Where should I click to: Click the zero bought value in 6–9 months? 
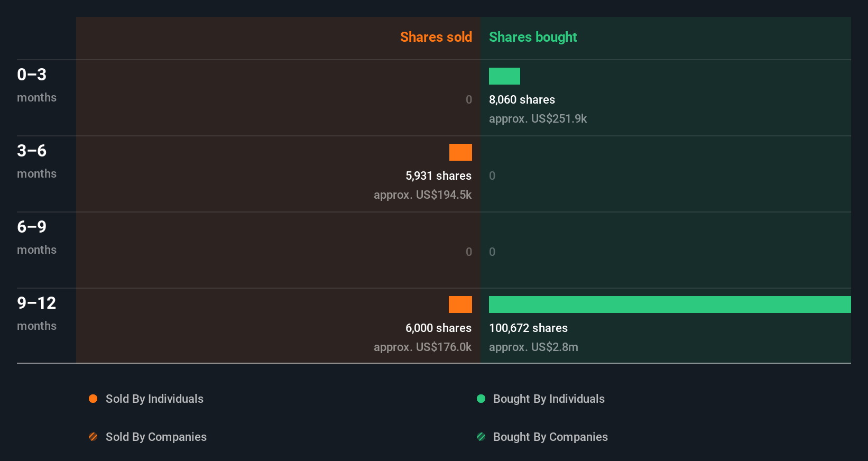(492, 252)
